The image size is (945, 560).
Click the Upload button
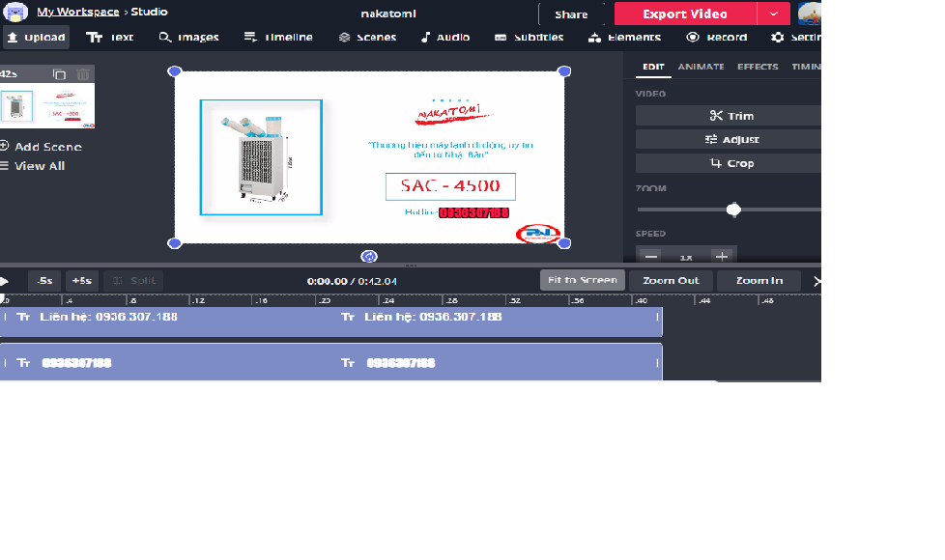36,38
